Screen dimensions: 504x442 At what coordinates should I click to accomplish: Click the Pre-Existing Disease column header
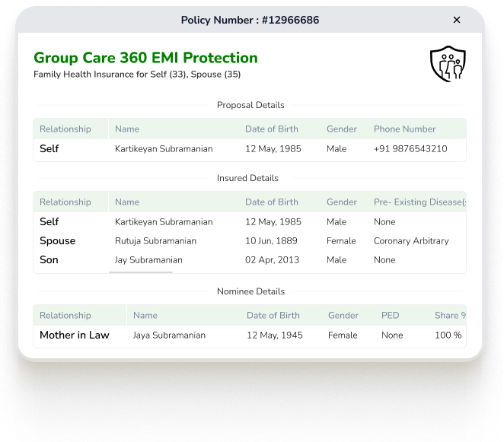(x=419, y=202)
